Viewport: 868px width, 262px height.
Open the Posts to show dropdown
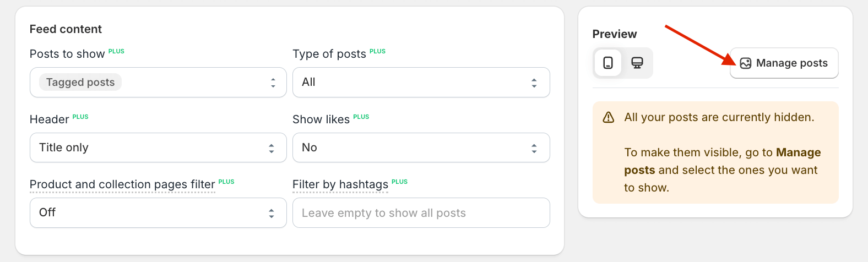158,83
